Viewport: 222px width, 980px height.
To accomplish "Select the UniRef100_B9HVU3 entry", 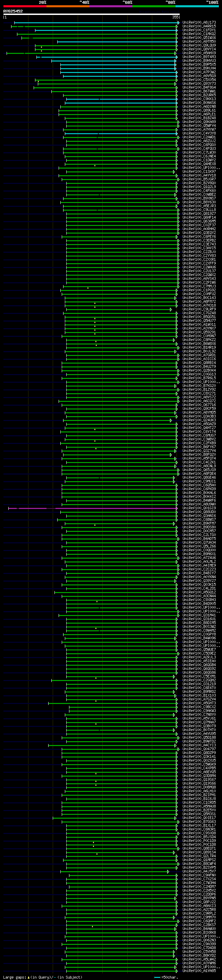I will [199, 60].
